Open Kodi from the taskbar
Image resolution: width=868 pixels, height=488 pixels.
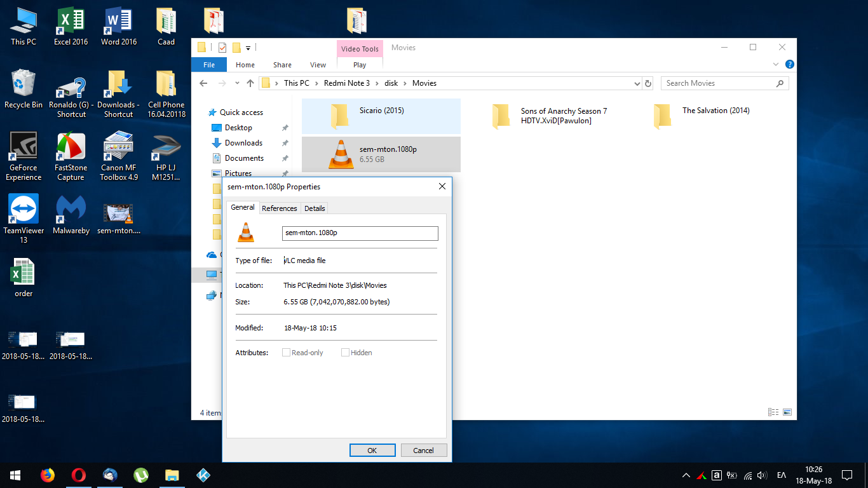[x=203, y=475]
